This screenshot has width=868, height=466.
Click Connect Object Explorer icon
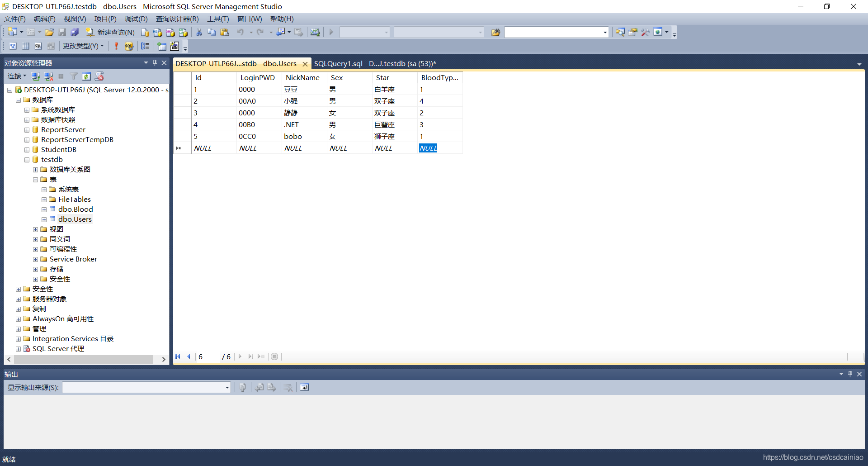coord(36,76)
